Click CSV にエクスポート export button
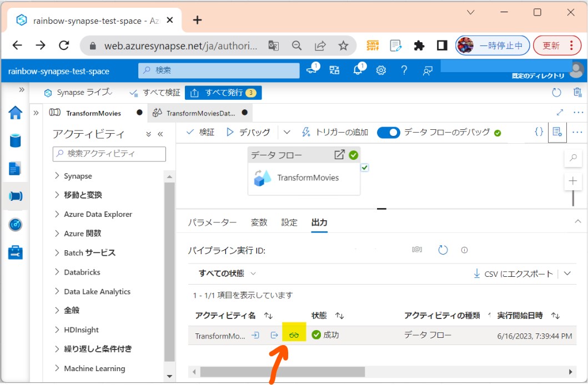The image size is (588, 385). point(513,273)
